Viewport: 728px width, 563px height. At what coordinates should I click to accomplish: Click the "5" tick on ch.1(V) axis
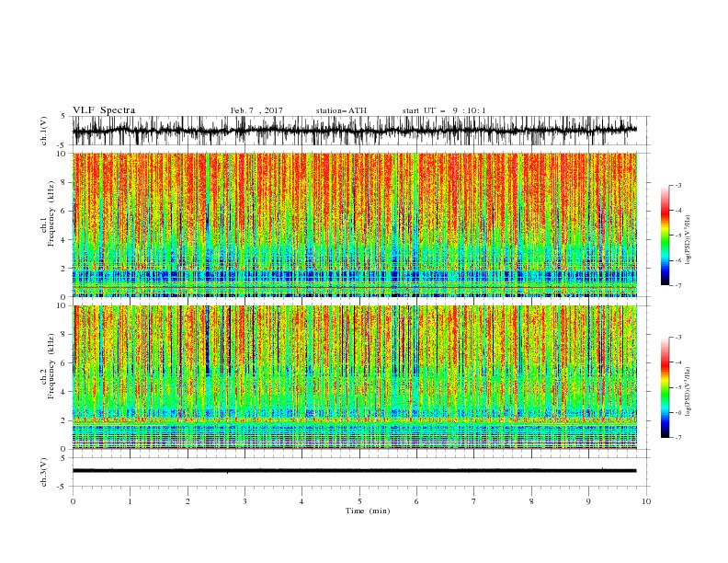(64, 116)
